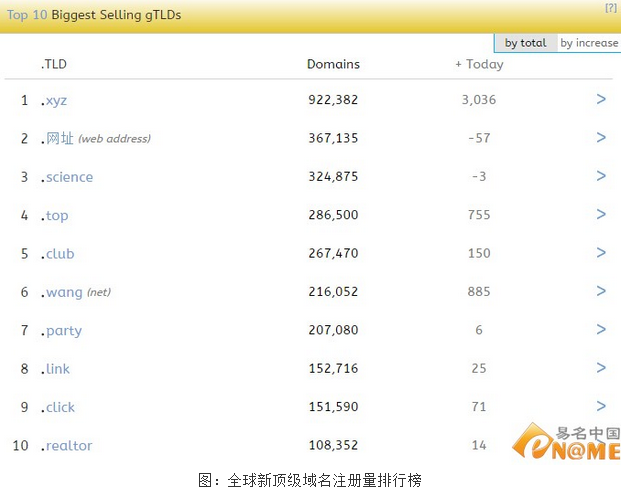
Task: Click the arrow for .party row
Action: [601, 329]
